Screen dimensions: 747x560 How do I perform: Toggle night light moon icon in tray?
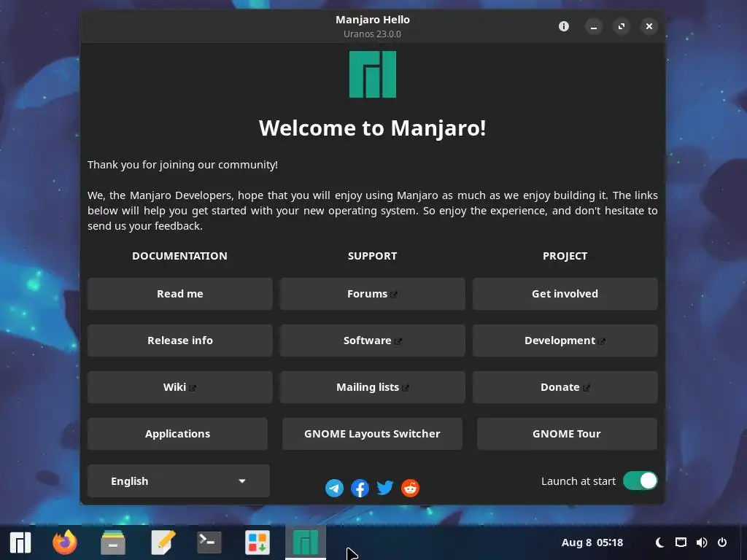tap(659, 542)
